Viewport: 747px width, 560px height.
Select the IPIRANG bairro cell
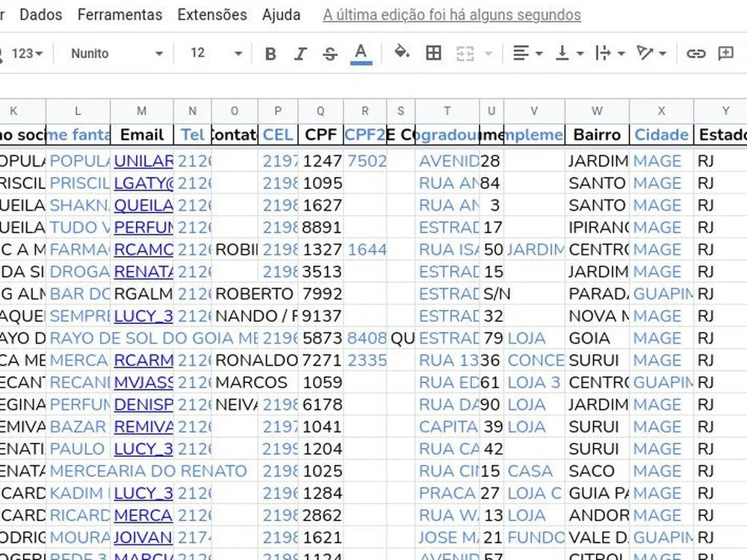597,228
